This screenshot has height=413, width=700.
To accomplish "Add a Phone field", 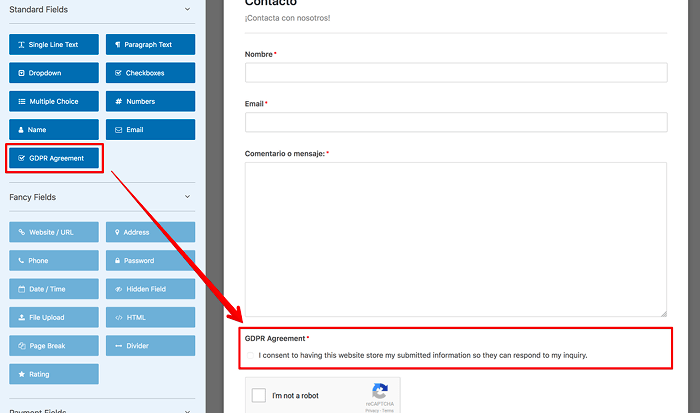I will click(x=54, y=260).
